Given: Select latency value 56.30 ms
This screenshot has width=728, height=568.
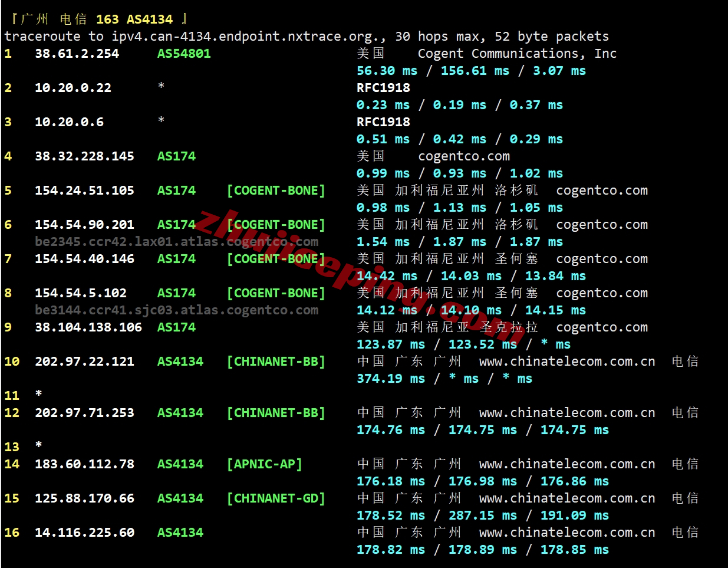Looking at the screenshot, I should click(387, 71).
